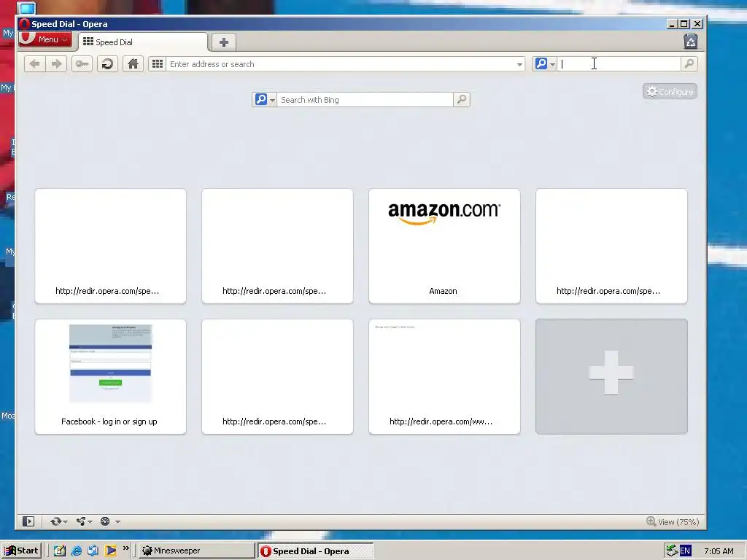Open a new tab with the plus button

[x=224, y=42]
